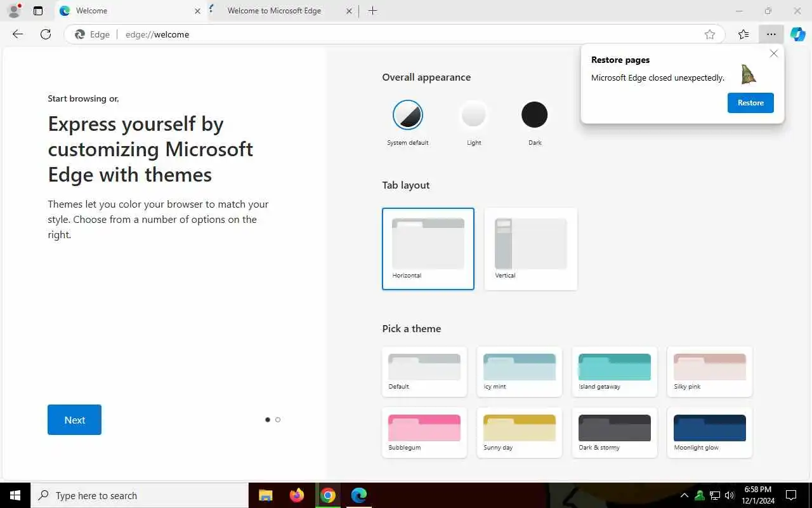Pick the Bubblegum theme
Screen dimensions: 812x508
(x=424, y=432)
